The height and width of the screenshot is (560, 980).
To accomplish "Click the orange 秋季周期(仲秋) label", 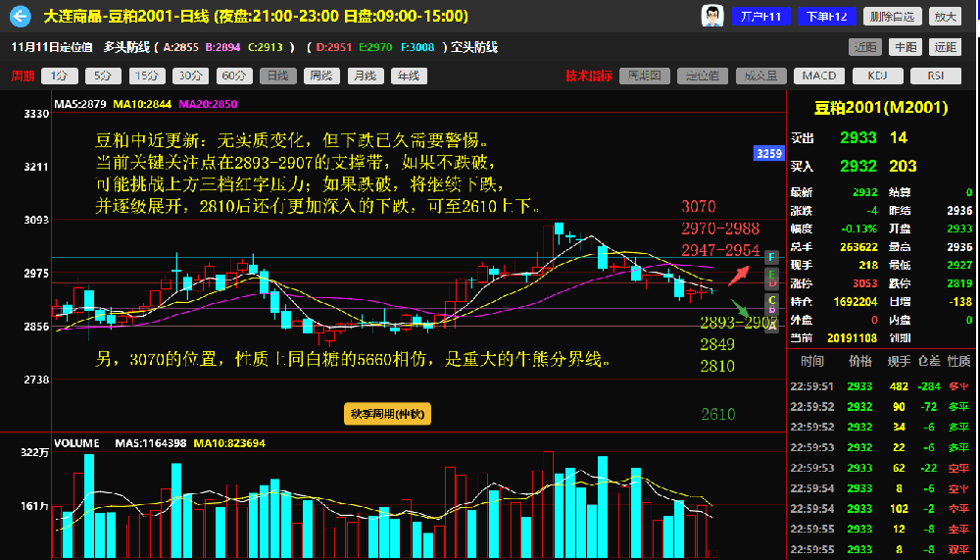I will tap(387, 414).
